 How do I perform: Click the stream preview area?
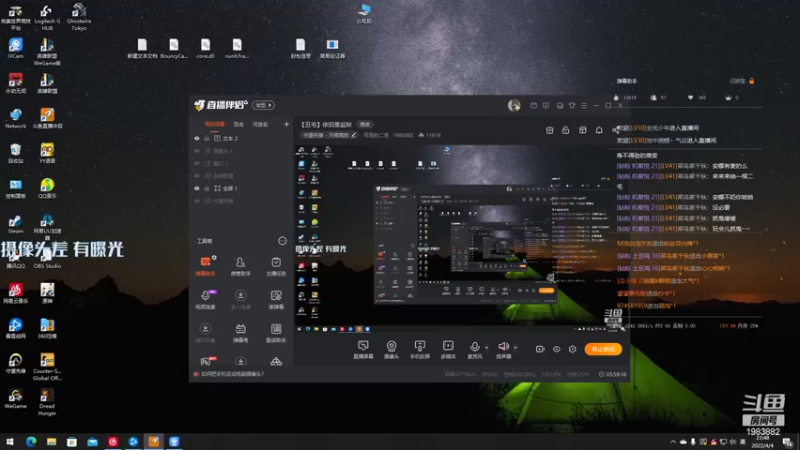pos(461,239)
